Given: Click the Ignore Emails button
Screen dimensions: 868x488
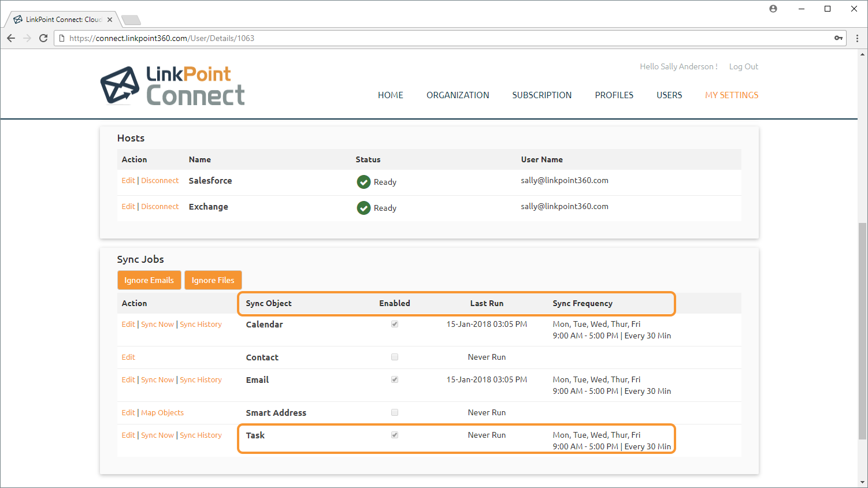Looking at the screenshot, I should 149,280.
